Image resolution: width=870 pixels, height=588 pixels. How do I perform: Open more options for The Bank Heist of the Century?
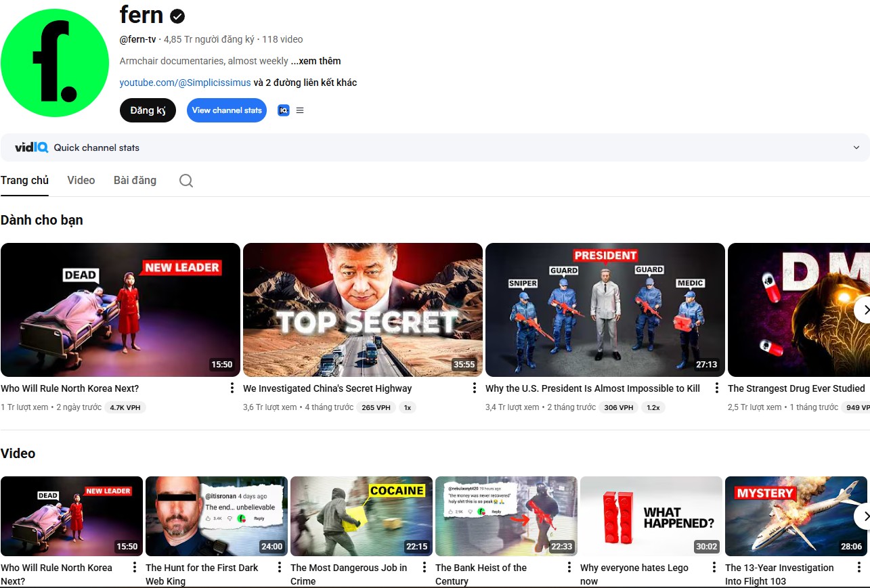coord(569,568)
